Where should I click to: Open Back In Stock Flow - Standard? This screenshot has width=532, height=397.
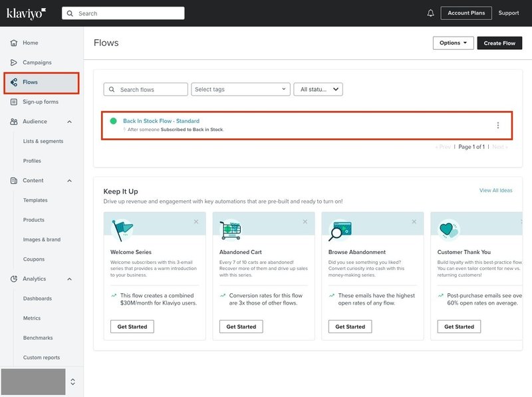click(x=161, y=121)
